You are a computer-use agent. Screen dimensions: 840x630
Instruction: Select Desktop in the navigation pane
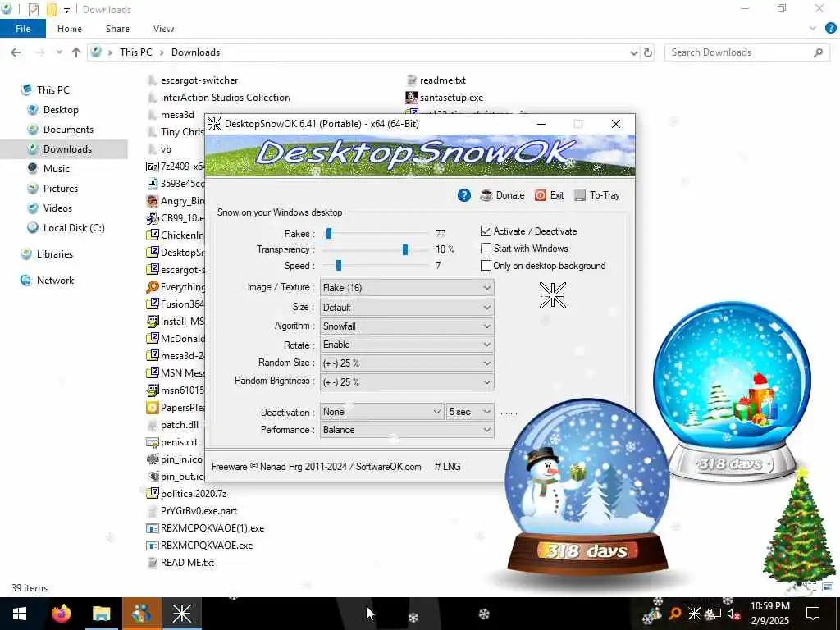pyautogui.click(x=61, y=110)
